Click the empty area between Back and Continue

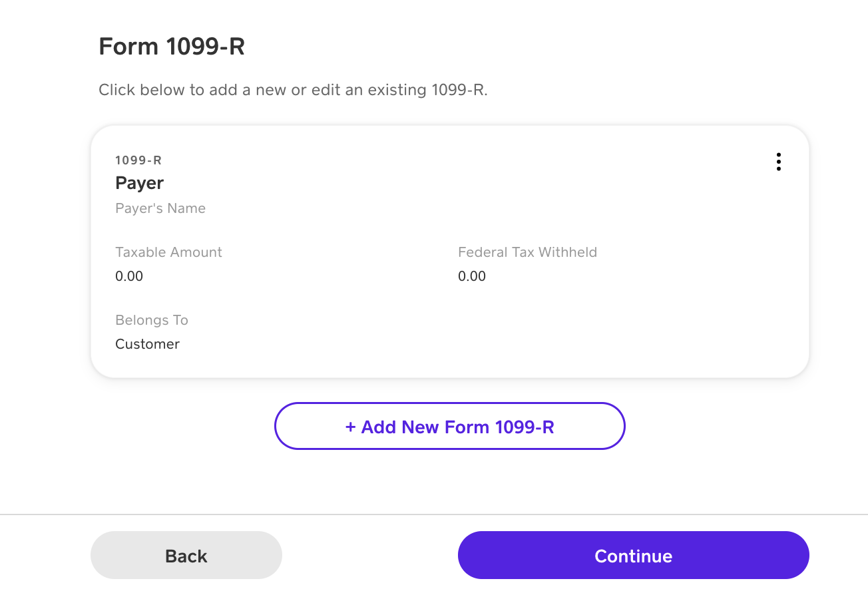click(370, 556)
